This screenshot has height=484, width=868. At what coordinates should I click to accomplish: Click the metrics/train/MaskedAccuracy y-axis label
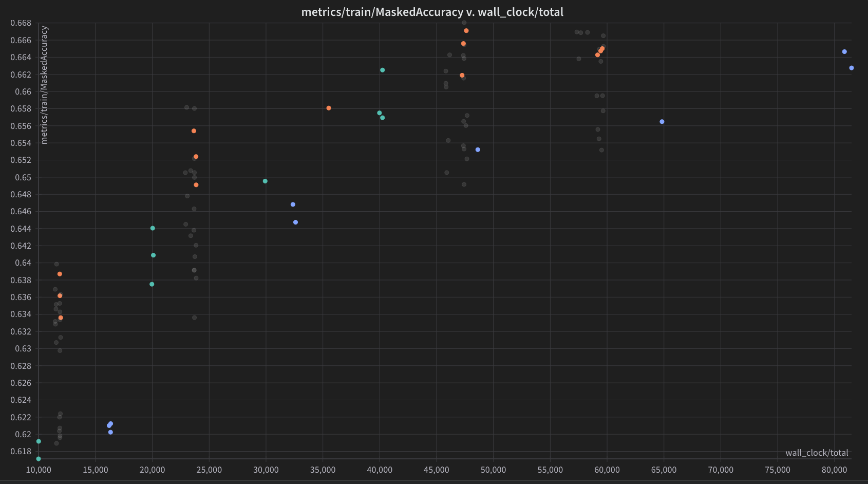pyautogui.click(x=44, y=85)
